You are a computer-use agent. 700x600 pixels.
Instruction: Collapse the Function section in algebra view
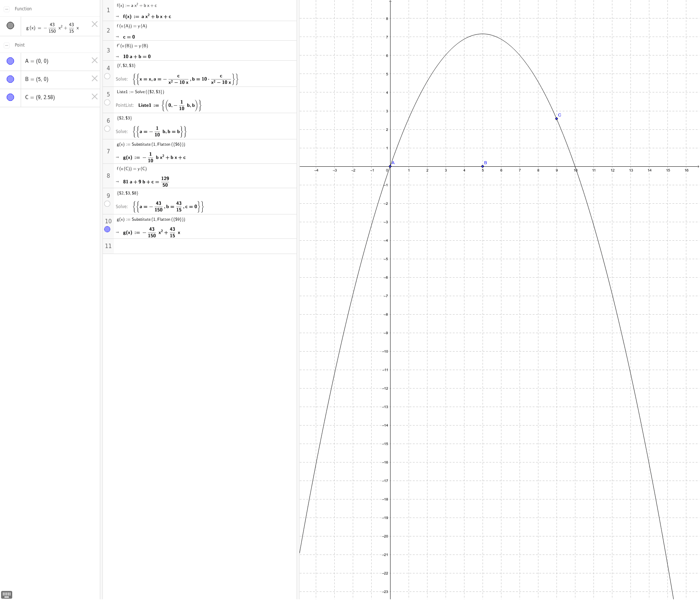point(7,9)
